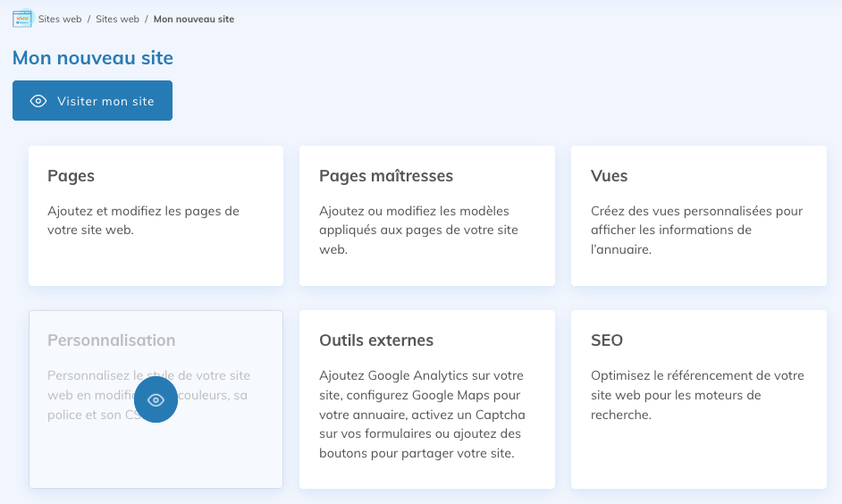Open the Vues card heading
This screenshot has width=842, height=504.
[x=609, y=176]
